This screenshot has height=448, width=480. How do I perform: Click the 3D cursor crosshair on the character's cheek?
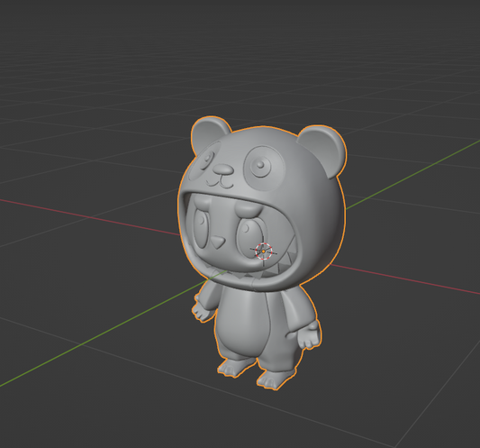(264, 251)
